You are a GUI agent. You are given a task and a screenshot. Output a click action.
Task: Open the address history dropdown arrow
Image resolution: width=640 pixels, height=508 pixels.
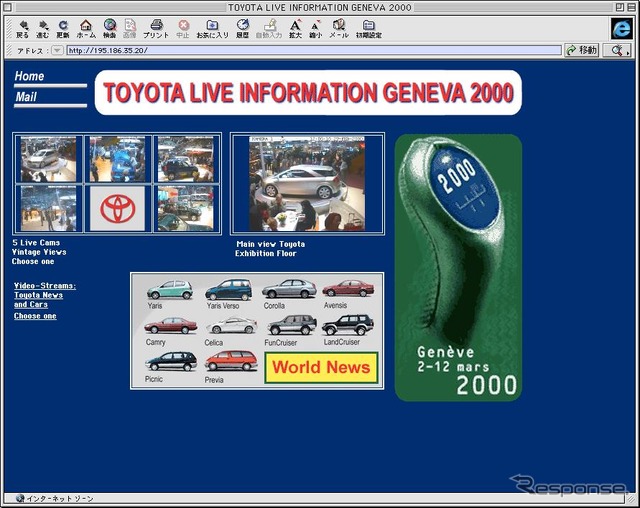coord(57,50)
